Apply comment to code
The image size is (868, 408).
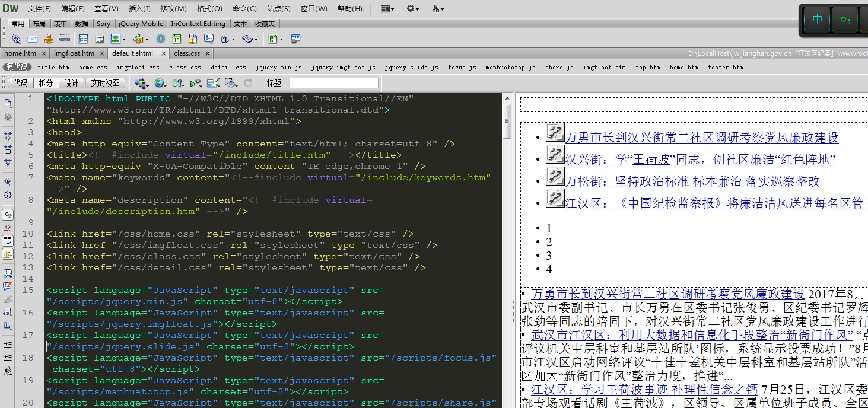click(x=8, y=273)
